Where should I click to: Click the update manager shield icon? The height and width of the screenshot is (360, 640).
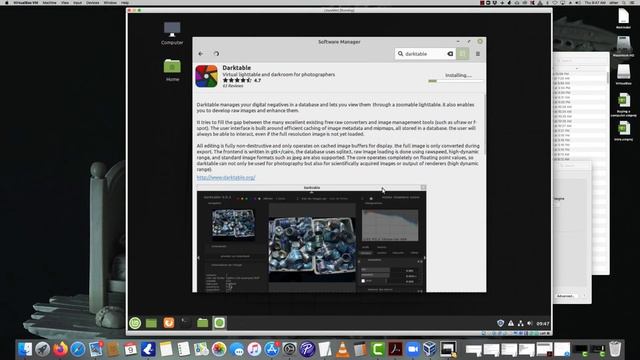click(500, 323)
